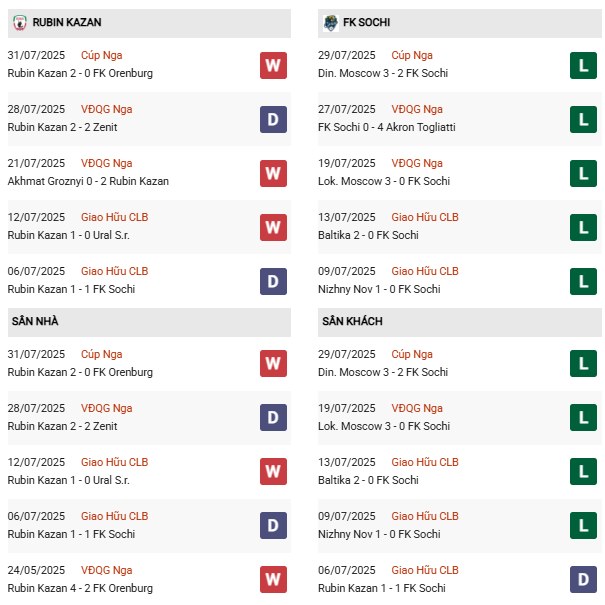The image size is (605, 605).
Task: Open VĐQG Nga link dated 24/05/2025
Action: pos(109,570)
